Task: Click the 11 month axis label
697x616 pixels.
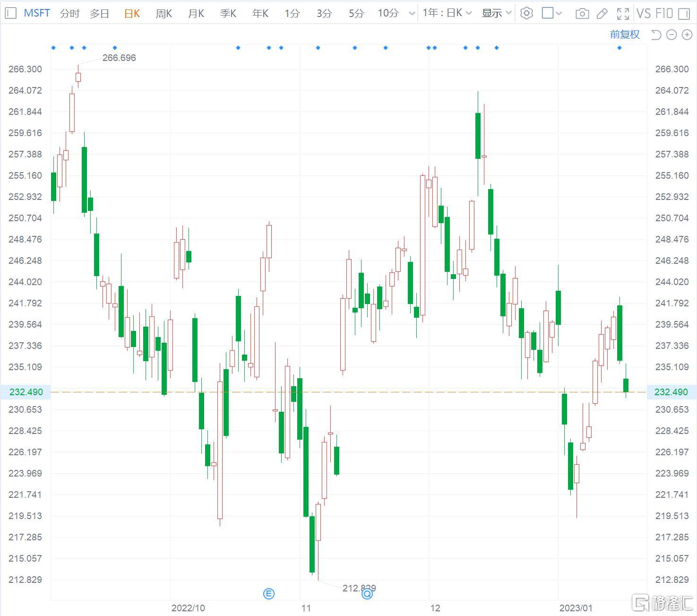Action: pos(306,608)
